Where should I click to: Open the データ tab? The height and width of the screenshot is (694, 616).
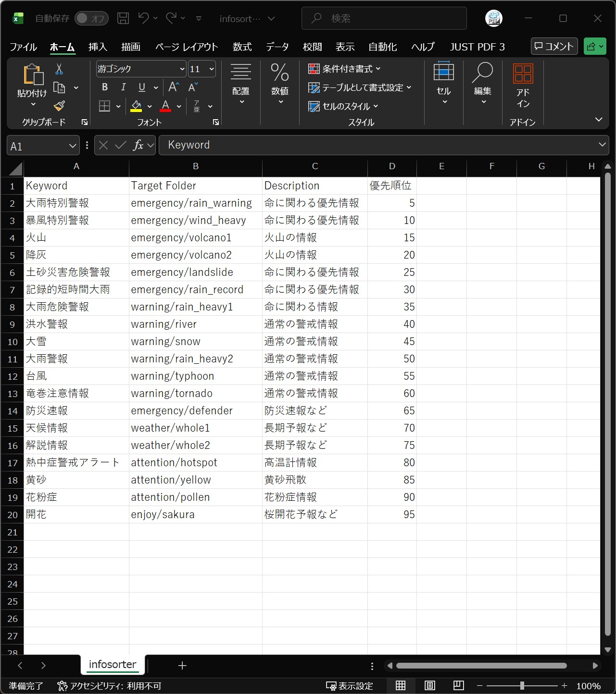point(277,47)
